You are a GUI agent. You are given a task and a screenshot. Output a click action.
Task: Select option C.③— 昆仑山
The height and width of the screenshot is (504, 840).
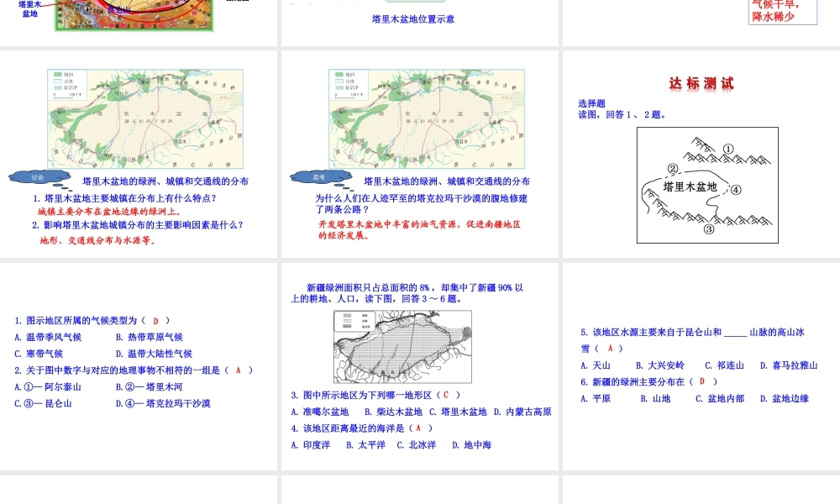pyautogui.click(x=43, y=404)
